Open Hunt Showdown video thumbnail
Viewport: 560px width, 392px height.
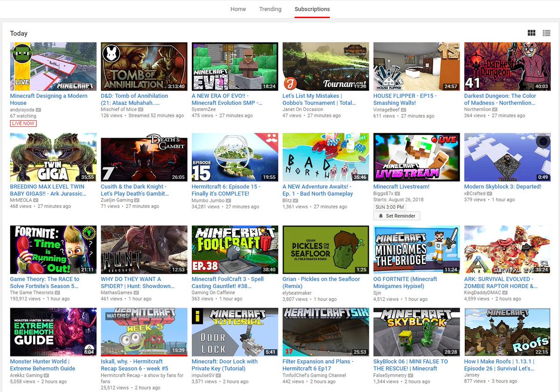point(144,250)
